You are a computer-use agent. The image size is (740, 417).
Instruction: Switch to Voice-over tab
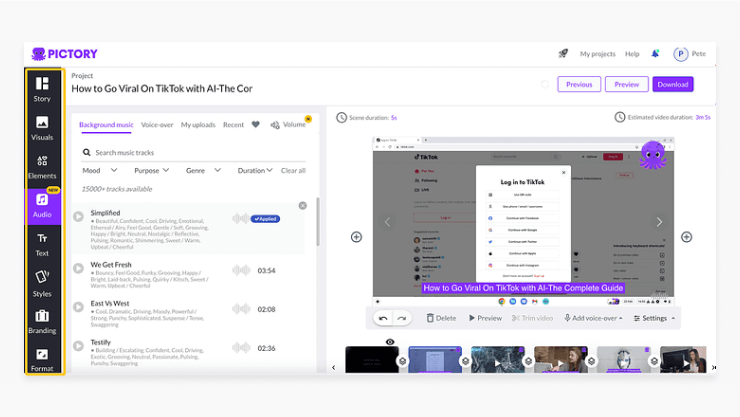pos(157,125)
